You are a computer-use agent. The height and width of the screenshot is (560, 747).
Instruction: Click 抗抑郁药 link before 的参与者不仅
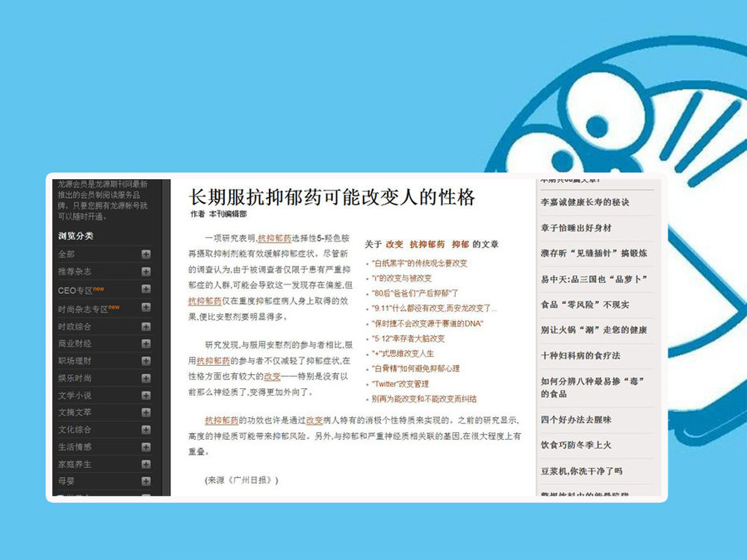tap(213, 361)
